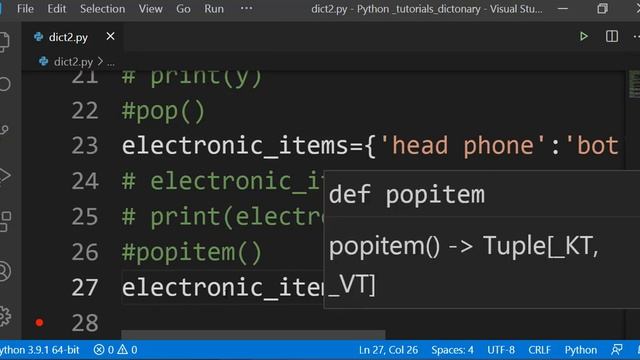The width and height of the screenshot is (640, 360).
Task: Place cursor on the #pop() comment line
Action: click(163, 111)
